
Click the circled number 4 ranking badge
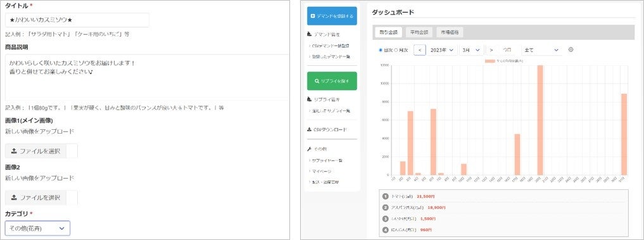pos(385,230)
